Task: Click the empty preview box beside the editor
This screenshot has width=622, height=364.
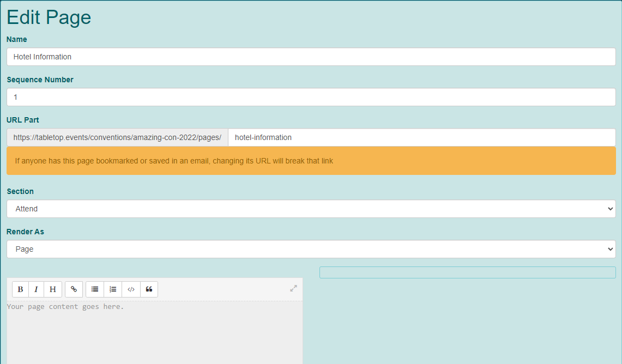Action: (x=467, y=272)
